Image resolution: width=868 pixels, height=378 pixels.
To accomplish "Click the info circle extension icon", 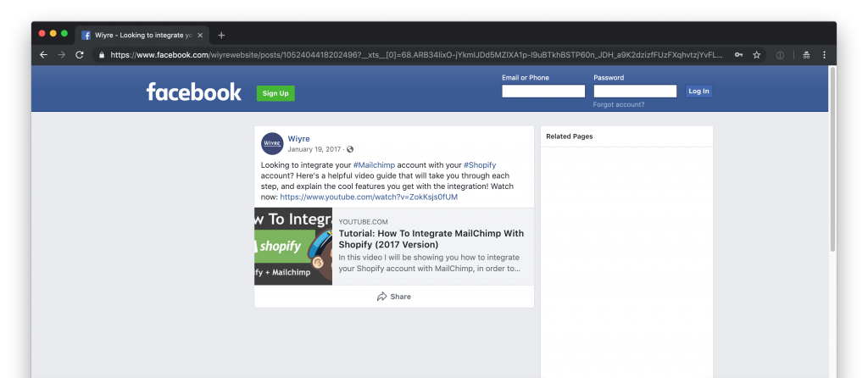I will point(780,55).
